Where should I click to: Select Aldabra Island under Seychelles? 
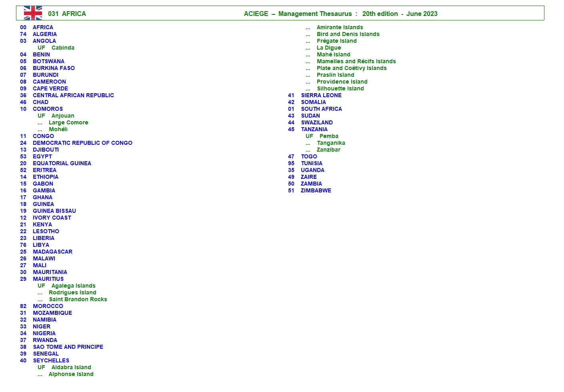[71, 367]
